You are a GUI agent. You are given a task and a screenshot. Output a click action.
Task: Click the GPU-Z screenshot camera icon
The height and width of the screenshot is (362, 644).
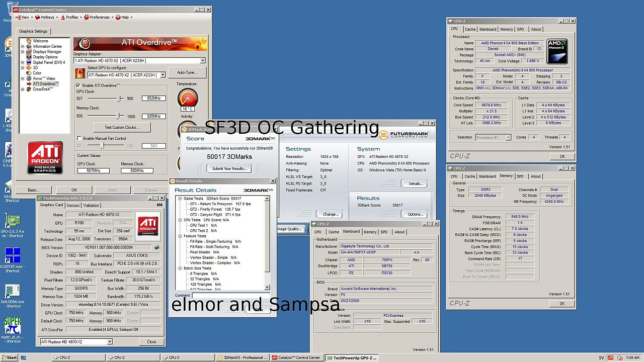point(159,205)
